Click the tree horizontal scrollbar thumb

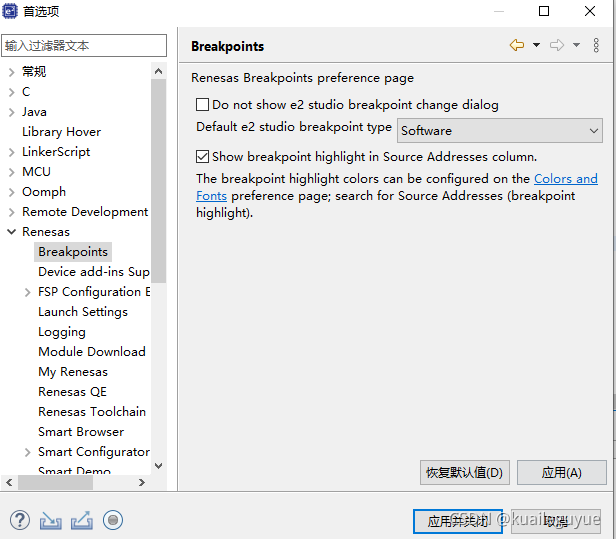(55, 482)
